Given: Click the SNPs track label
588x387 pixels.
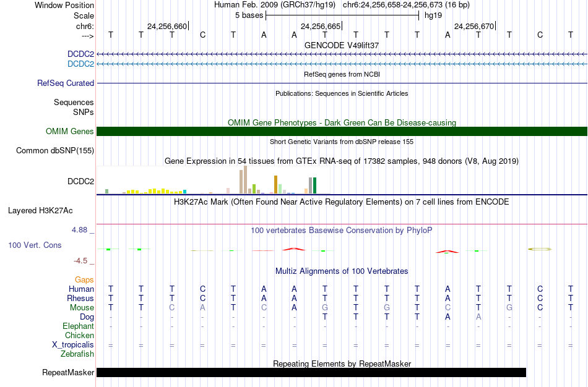Looking at the screenshot, I should click(x=84, y=112).
